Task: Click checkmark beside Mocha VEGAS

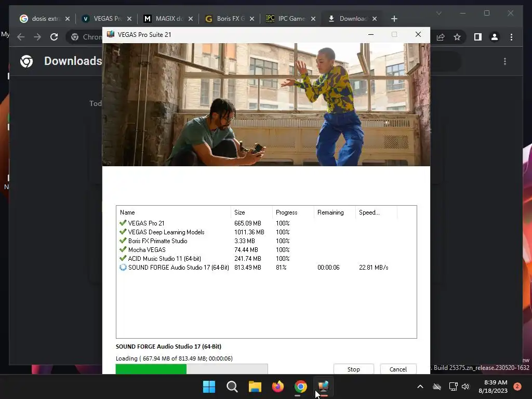Action: [x=123, y=249]
